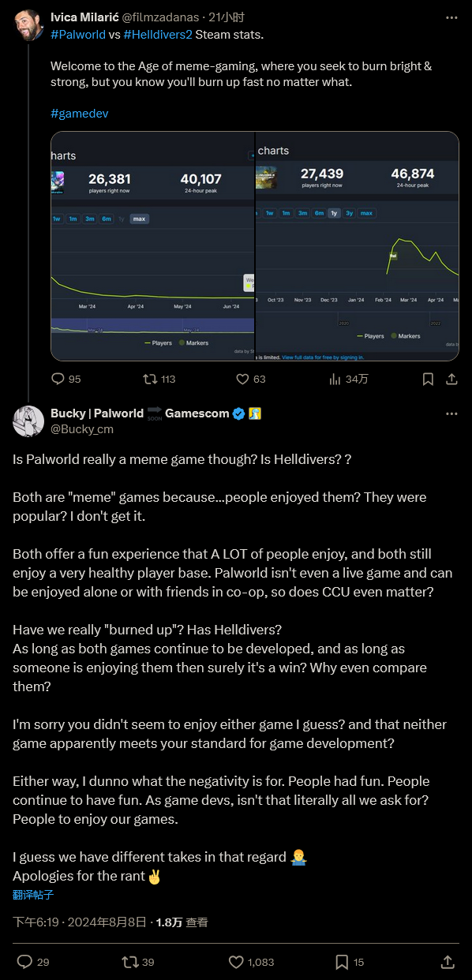The height and width of the screenshot is (980, 472).
Task: Bookmark Bucky's reply showing 15 bookmarks
Action: coord(349,962)
